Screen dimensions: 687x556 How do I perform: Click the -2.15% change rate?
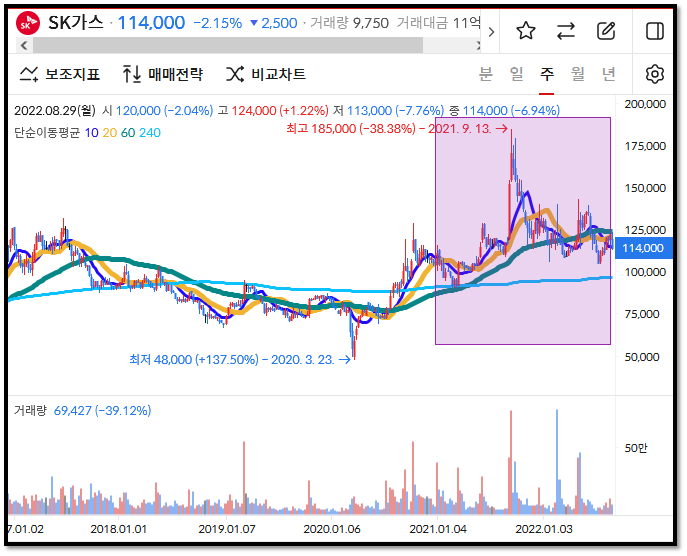pos(218,23)
